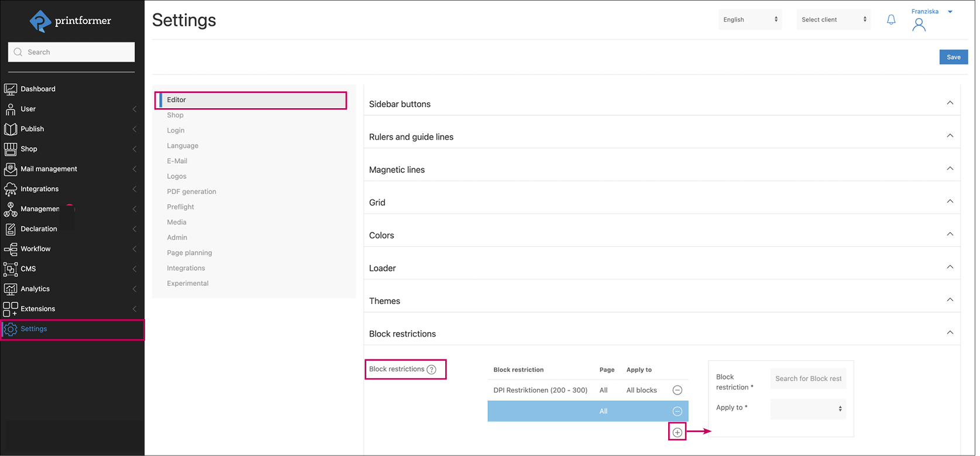Viewport: 980px width, 456px height.
Task: Click the Settings gear icon in sidebar
Action: [11, 329]
